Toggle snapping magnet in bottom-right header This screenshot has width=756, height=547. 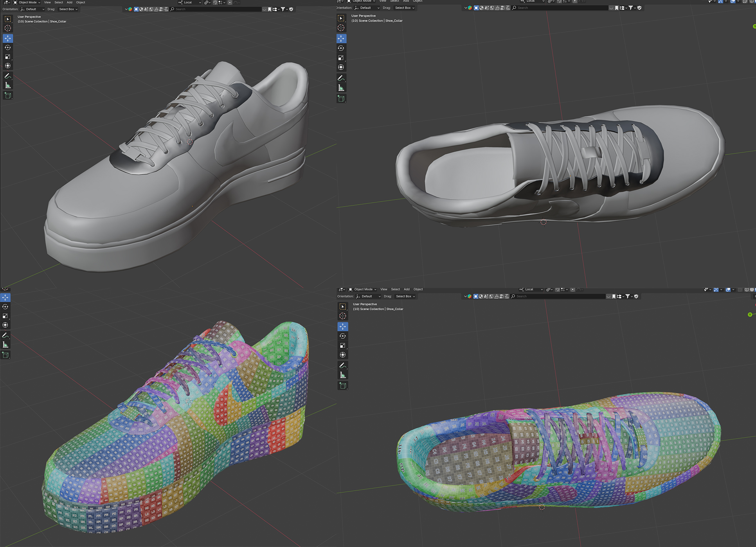pyautogui.click(x=558, y=290)
